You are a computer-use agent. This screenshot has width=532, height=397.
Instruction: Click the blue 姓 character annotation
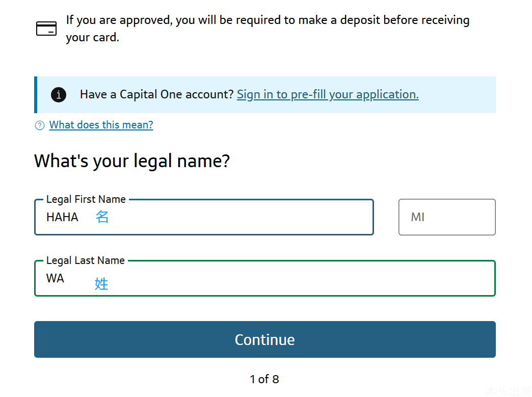tap(101, 284)
